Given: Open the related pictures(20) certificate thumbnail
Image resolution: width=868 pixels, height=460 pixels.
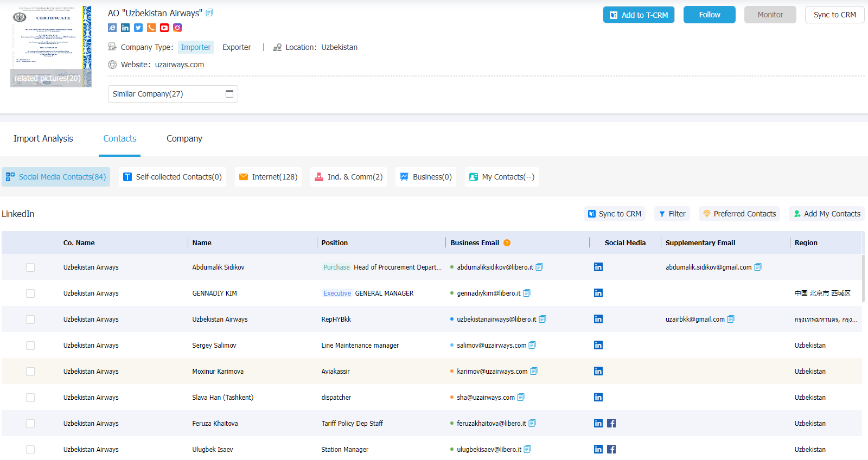Looking at the screenshot, I should (50, 46).
